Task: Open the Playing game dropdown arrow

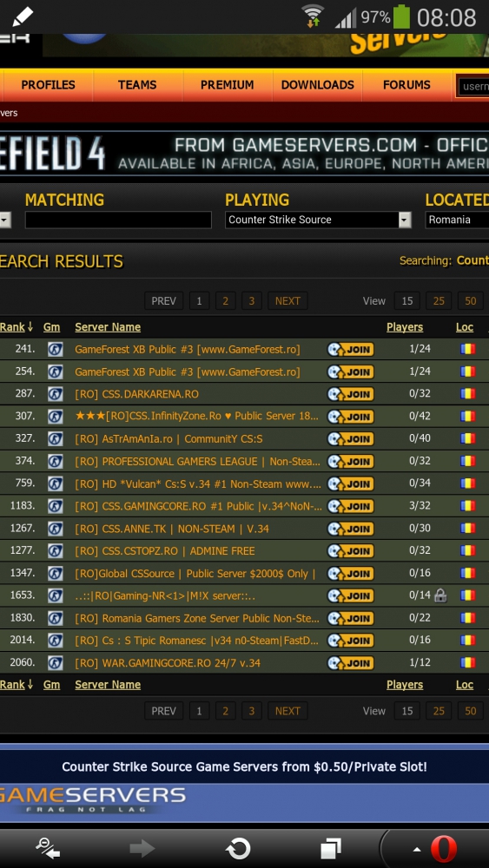Action: tap(405, 220)
